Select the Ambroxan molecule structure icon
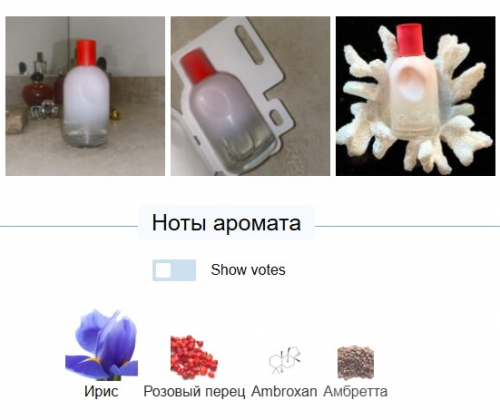 pos(284,360)
